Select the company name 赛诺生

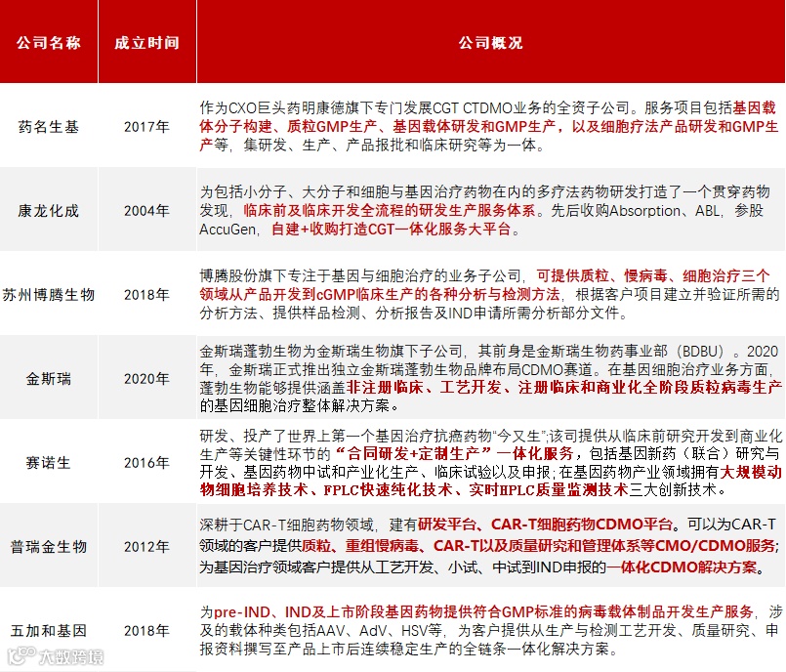49,462
